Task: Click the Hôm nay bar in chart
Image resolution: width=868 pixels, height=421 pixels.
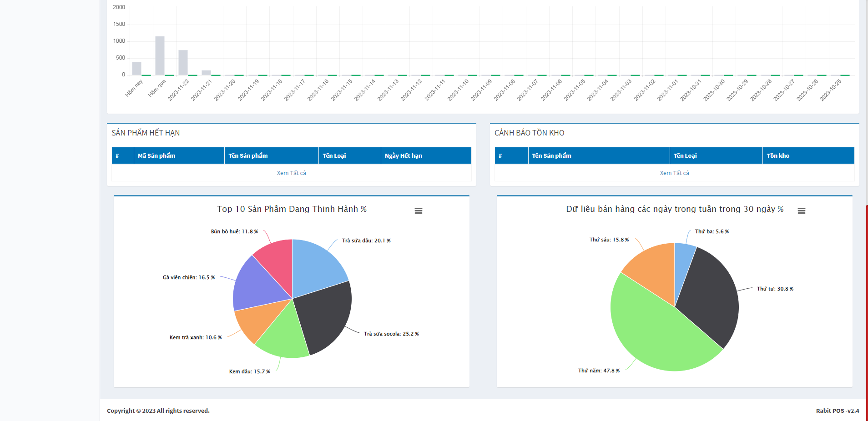Action: click(136, 69)
